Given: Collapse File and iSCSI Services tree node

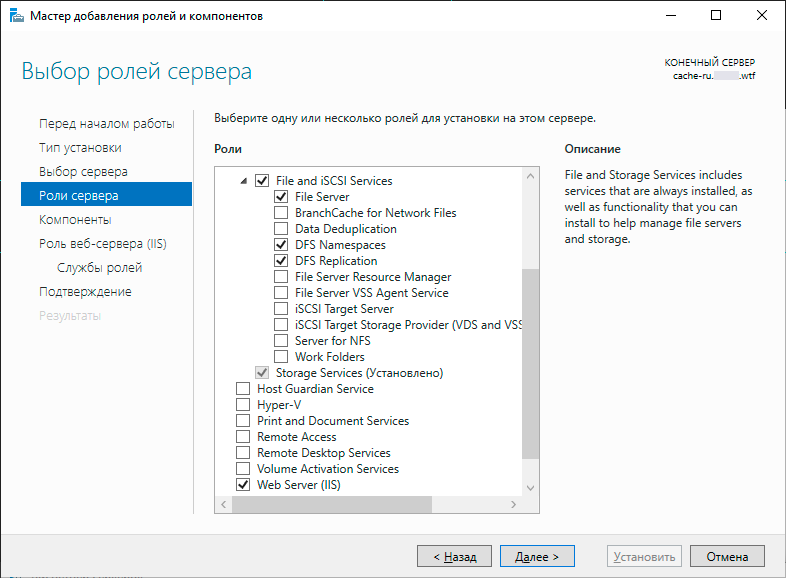Looking at the screenshot, I should click(244, 181).
